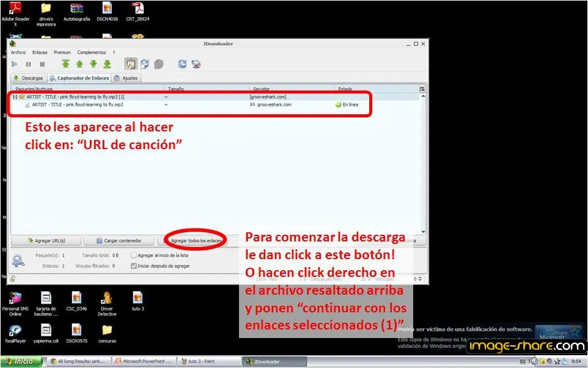Open the tuto 3 image file
This screenshot has height=368, width=588.
tap(138, 301)
